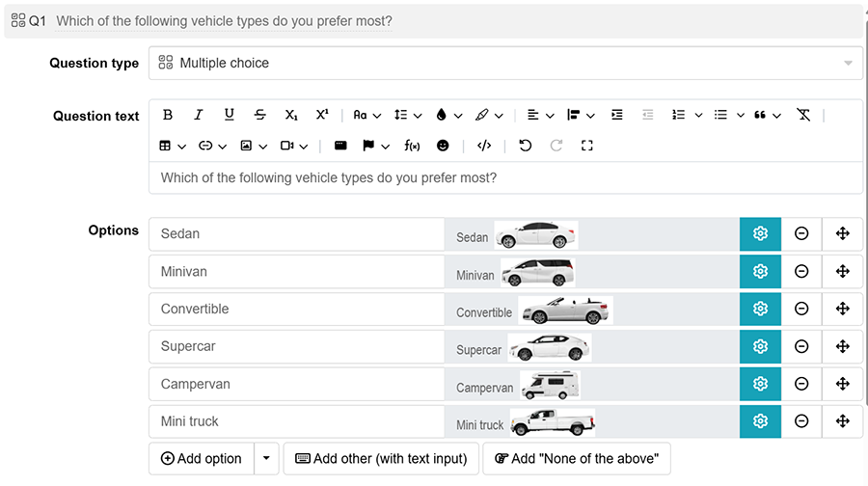Undo the last edit

click(x=526, y=146)
